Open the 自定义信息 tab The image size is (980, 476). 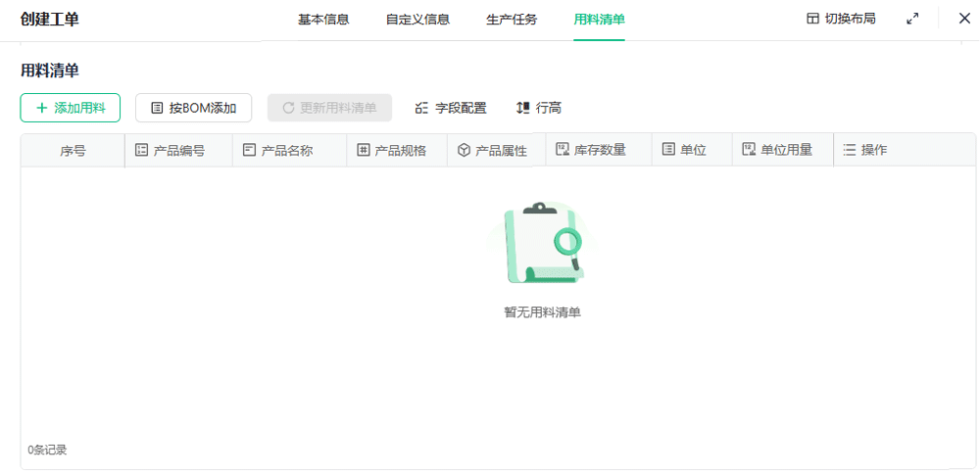[417, 20]
